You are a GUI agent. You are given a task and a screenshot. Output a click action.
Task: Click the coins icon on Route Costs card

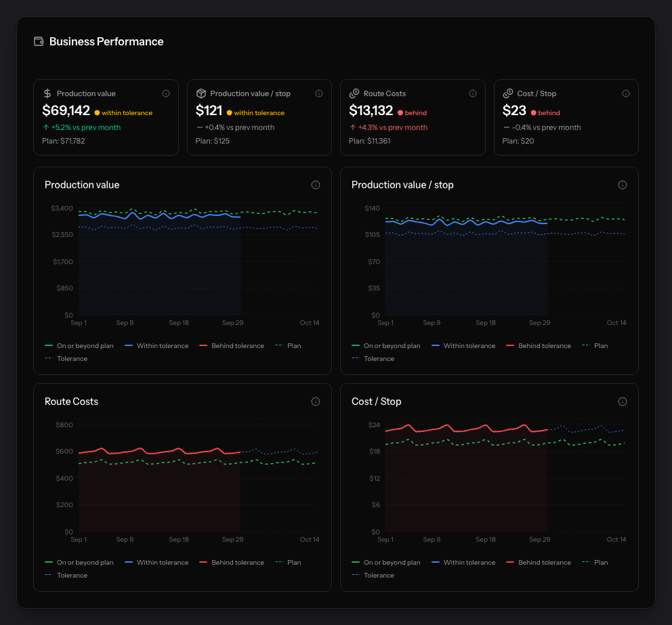click(x=354, y=93)
